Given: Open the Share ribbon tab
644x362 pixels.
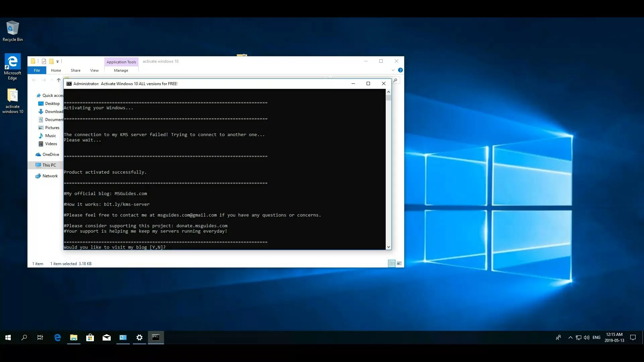Looking at the screenshot, I should point(75,70).
